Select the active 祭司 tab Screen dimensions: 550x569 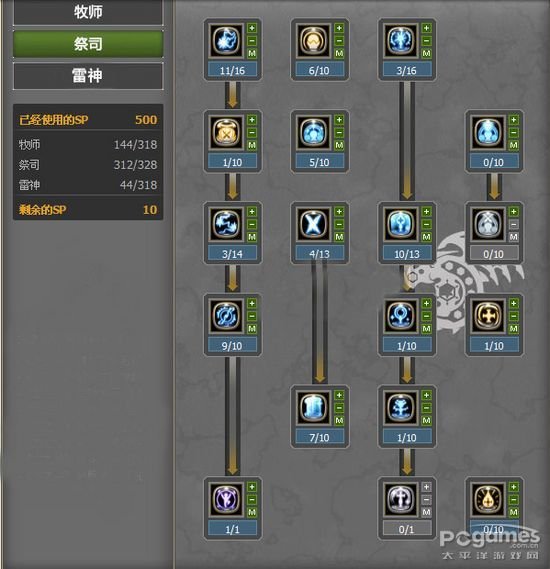coord(88,44)
